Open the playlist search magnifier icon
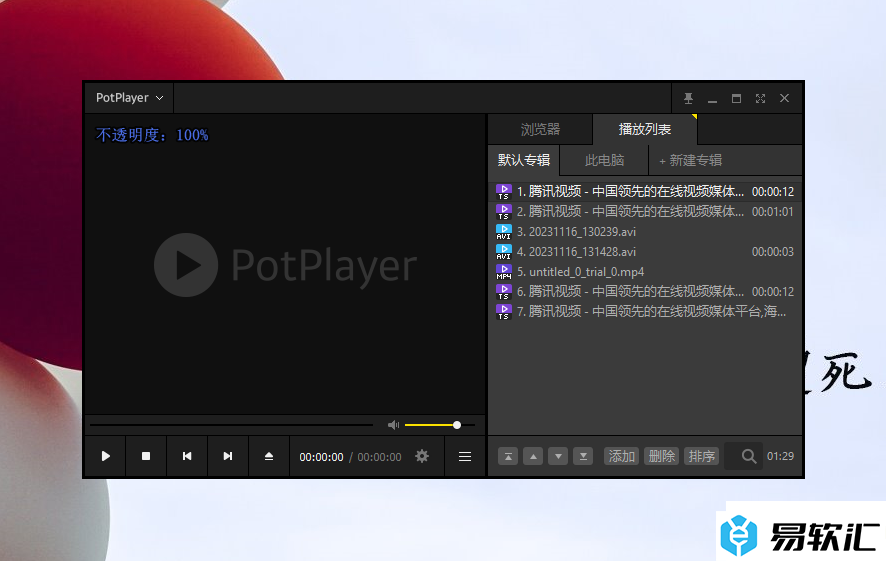886x561 pixels. 749,456
